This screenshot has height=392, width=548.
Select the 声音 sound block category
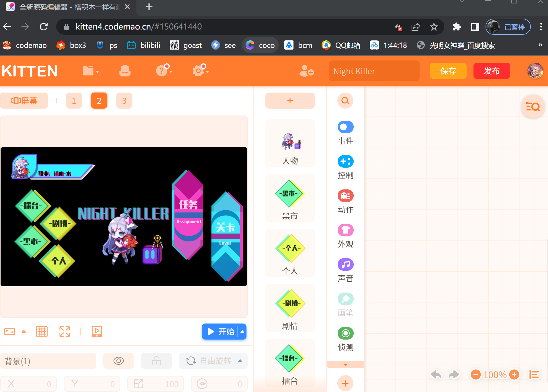345,271
